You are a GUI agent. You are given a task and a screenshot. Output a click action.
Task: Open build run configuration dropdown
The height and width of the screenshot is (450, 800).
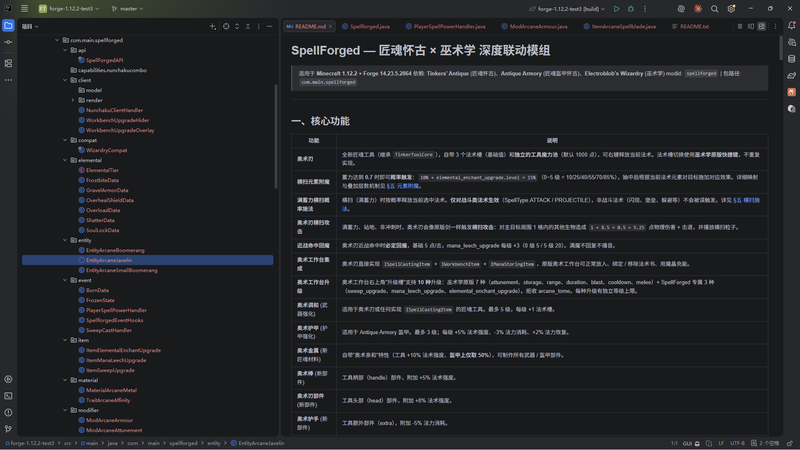pos(567,9)
